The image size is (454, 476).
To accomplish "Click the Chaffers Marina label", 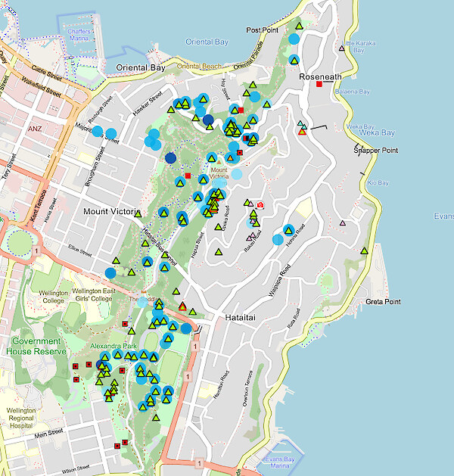I will (x=79, y=35).
